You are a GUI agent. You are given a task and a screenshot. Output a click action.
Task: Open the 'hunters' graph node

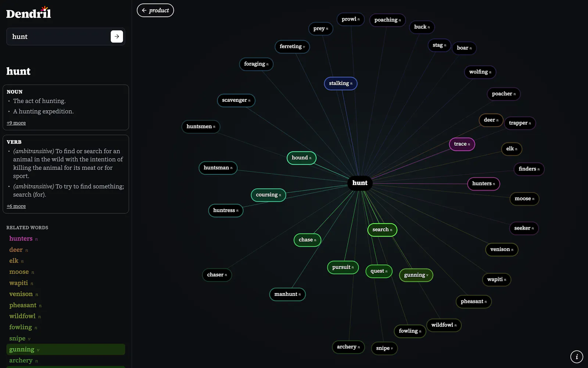click(484, 183)
